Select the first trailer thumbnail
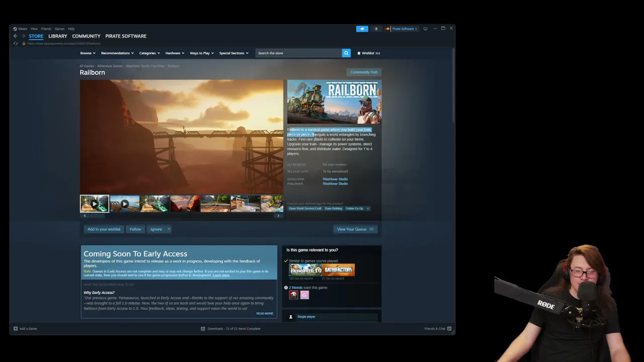Image resolution: width=644 pixels, height=362 pixels. (95, 204)
